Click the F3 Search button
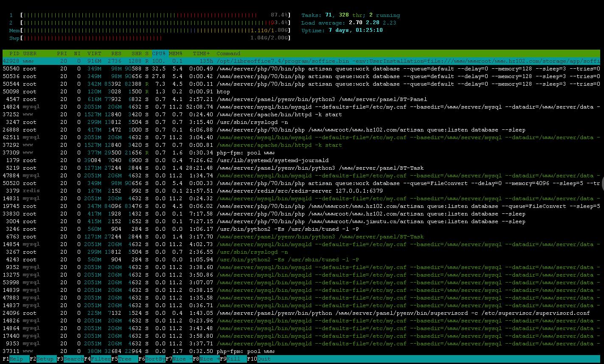This screenshot has height=364, width=604. pyautogui.click(x=70, y=359)
